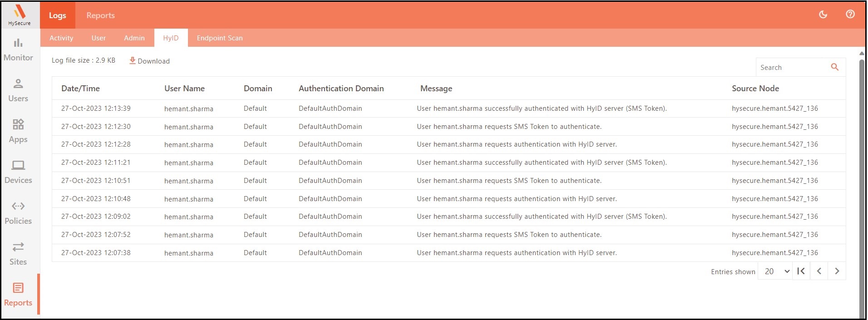Viewport: 868px width, 320px height.
Task: Open the User logs tab
Action: tap(99, 38)
